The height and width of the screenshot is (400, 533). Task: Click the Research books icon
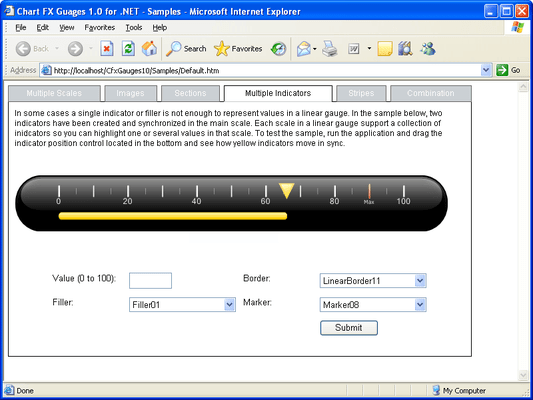[x=405, y=49]
